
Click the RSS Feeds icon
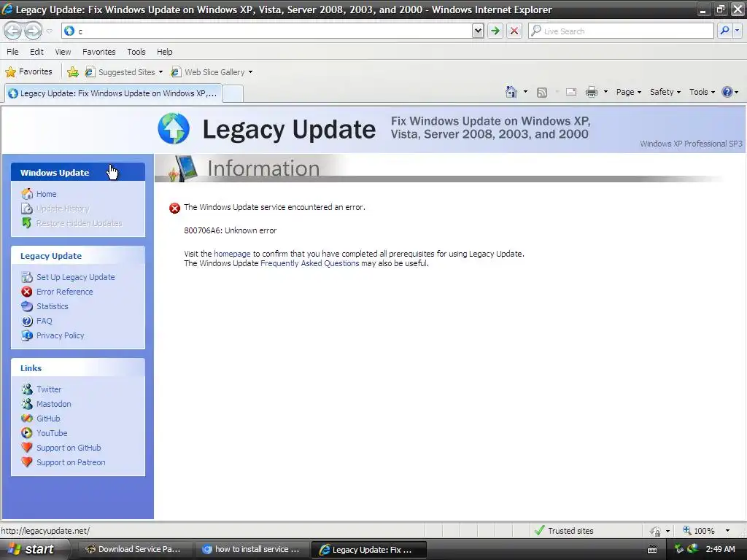coord(542,93)
